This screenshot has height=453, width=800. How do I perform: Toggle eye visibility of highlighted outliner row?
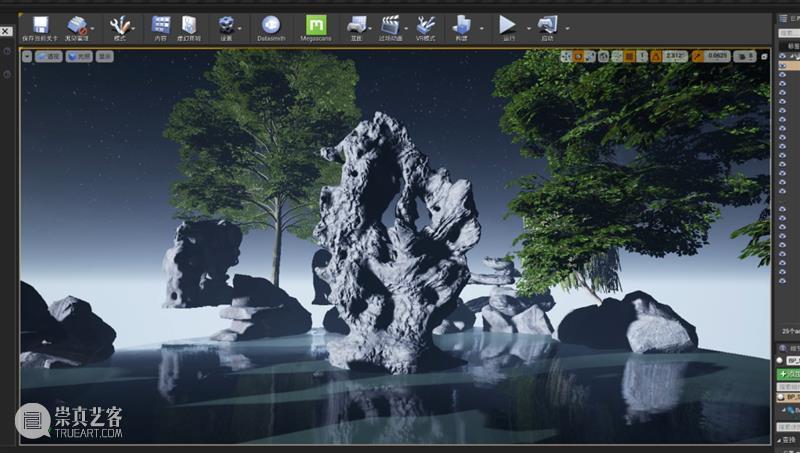(783, 65)
